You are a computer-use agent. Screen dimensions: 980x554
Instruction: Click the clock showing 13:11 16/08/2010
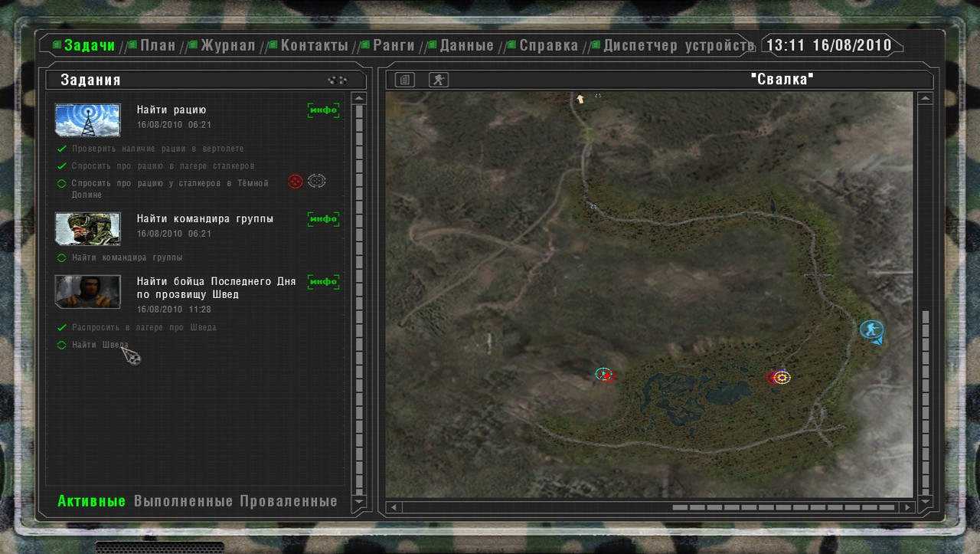pos(829,45)
